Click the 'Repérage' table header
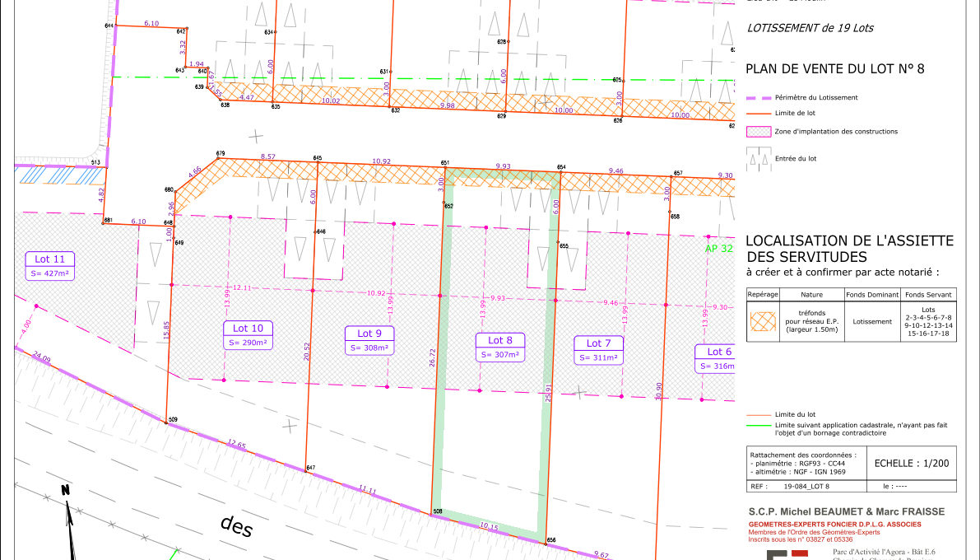The image size is (980, 560). [763, 295]
